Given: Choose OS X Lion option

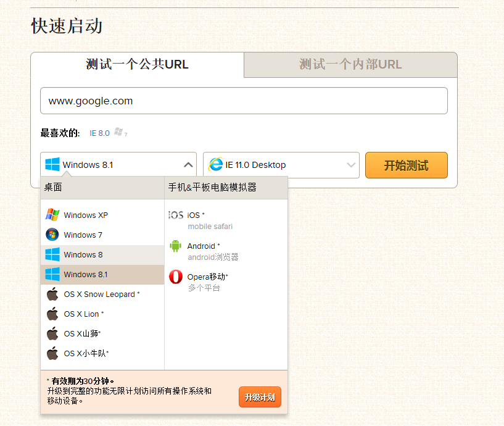Looking at the screenshot, I should click(102, 314).
